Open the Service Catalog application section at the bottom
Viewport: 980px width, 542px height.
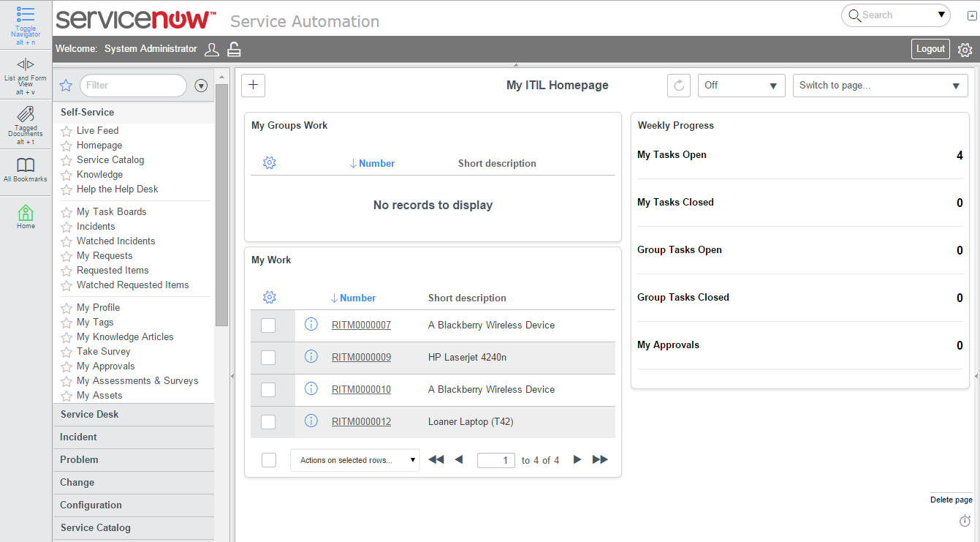tap(134, 528)
